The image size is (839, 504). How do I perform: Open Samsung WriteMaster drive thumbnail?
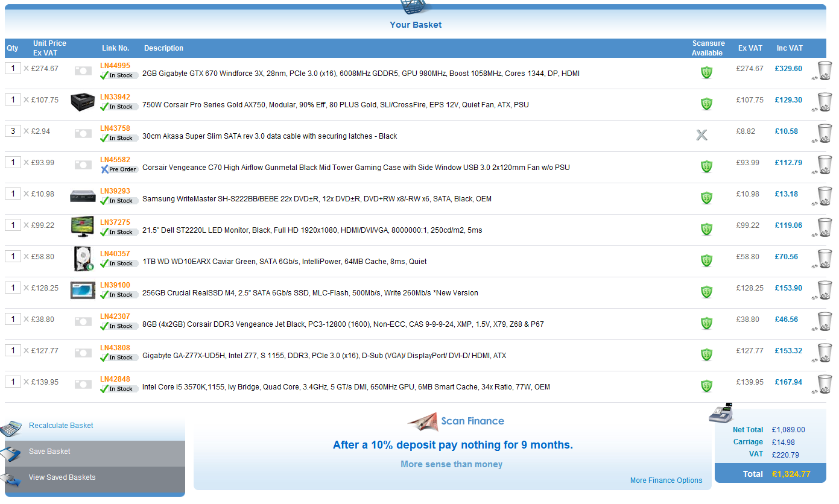tap(83, 196)
